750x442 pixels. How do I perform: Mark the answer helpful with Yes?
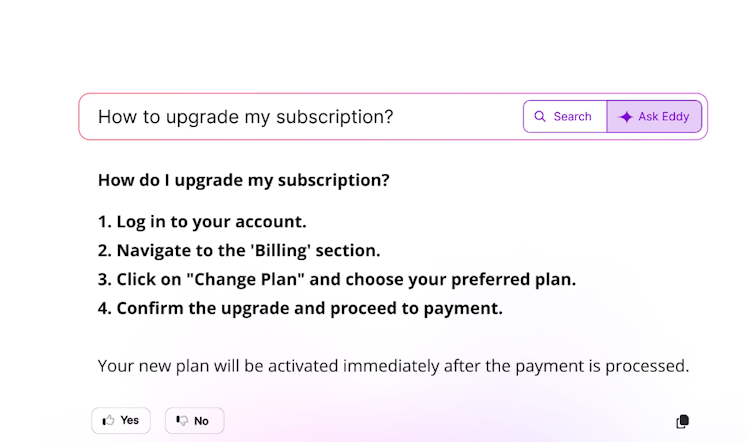121,420
